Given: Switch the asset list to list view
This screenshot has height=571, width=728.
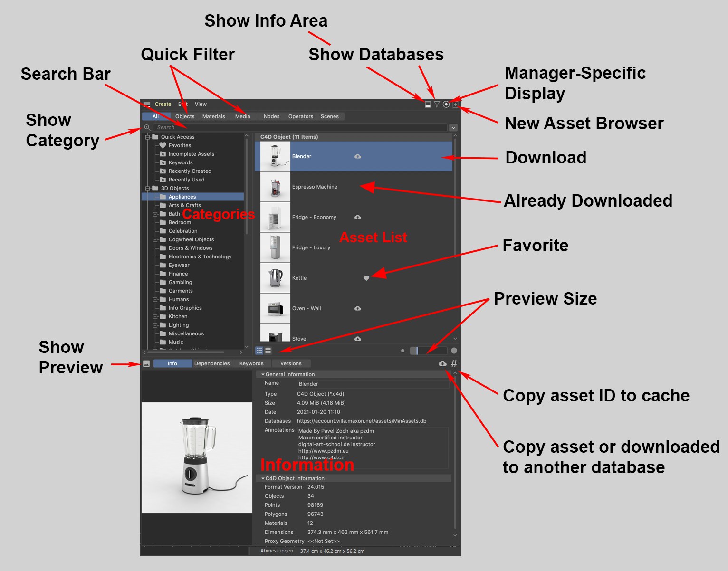Looking at the screenshot, I should (x=259, y=351).
